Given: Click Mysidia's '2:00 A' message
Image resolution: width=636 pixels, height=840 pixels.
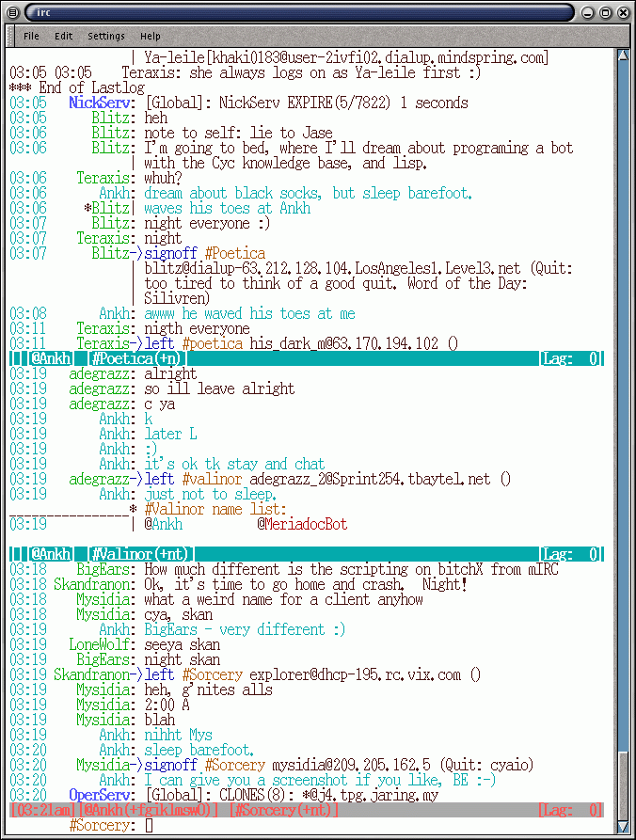Looking at the screenshot, I should point(167,705).
